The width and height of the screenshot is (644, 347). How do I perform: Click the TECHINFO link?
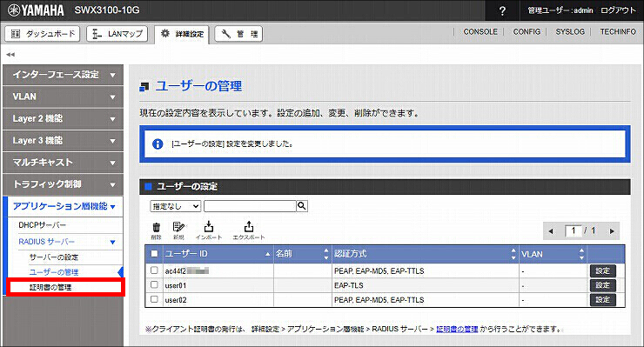point(618,31)
